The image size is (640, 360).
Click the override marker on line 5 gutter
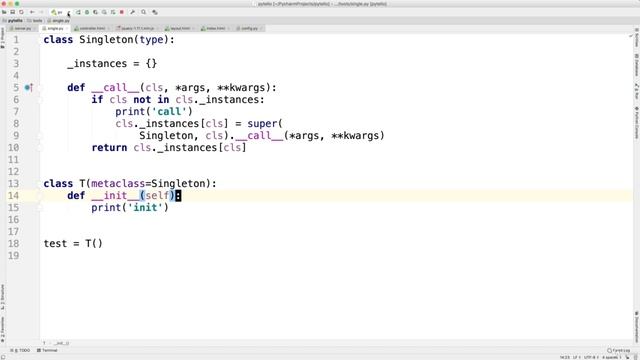(x=29, y=87)
